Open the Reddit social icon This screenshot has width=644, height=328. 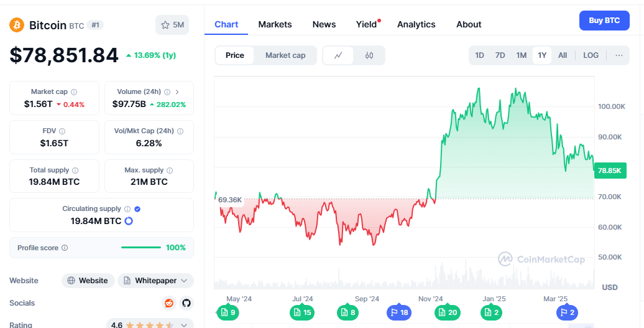point(168,303)
